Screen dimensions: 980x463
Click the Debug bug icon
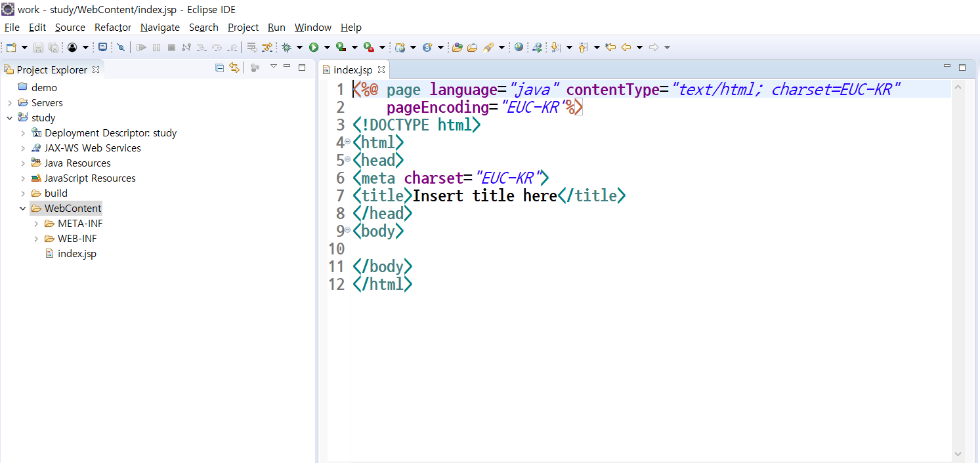coord(286,47)
